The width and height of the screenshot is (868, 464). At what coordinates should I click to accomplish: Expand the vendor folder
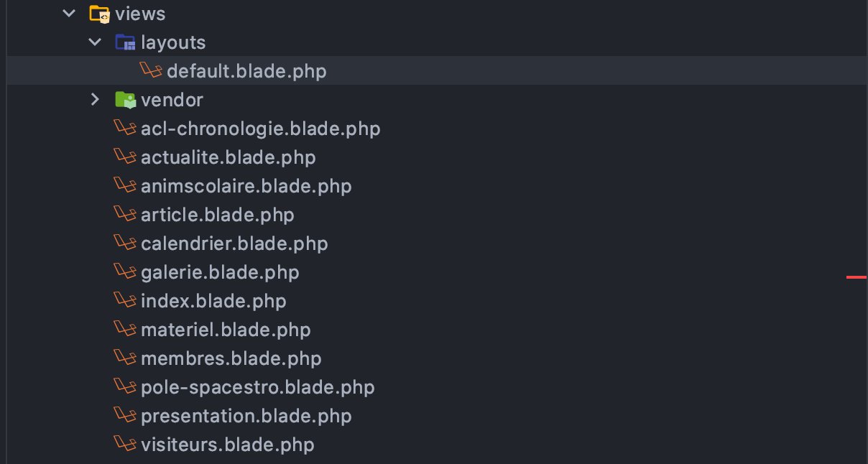tap(95, 100)
